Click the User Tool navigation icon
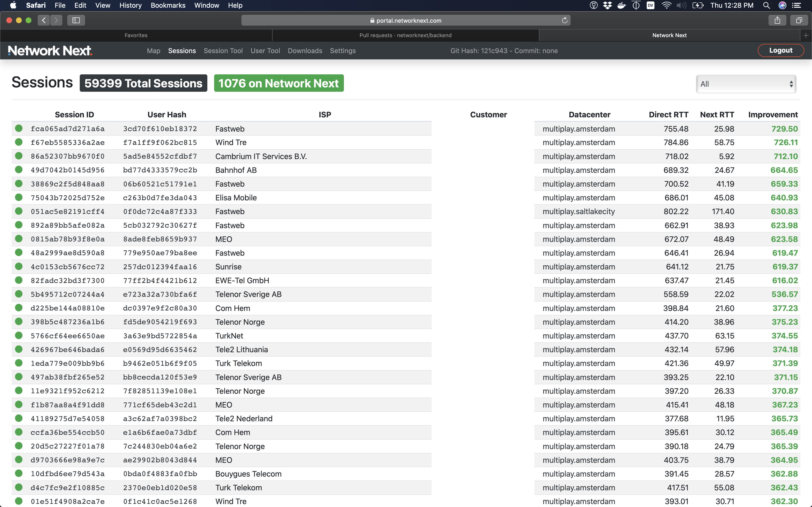 click(x=265, y=50)
